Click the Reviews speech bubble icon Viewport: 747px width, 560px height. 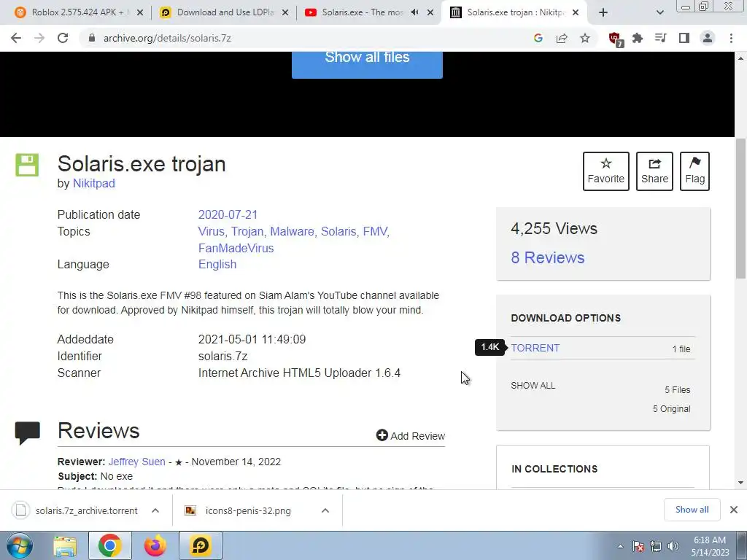point(27,432)
